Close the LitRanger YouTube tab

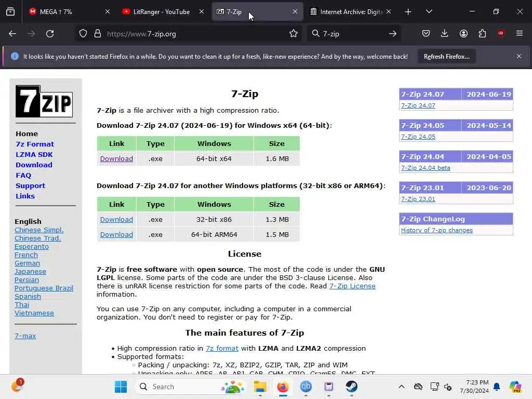202,11
